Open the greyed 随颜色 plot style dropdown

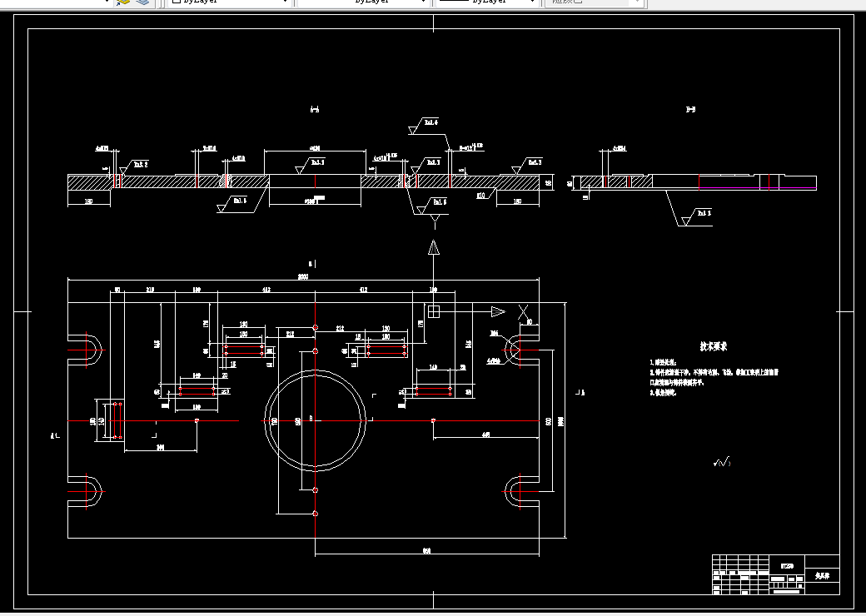[x=595, y=2]
